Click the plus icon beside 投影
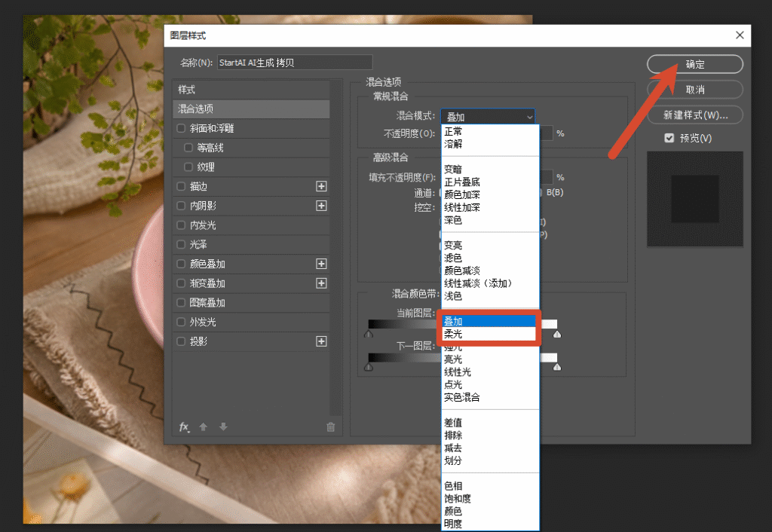 click(x=321, y=341)
